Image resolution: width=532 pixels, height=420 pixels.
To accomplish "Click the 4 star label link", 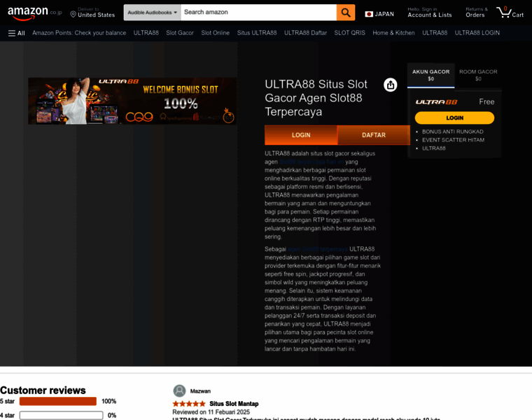I will click(7, 415).
